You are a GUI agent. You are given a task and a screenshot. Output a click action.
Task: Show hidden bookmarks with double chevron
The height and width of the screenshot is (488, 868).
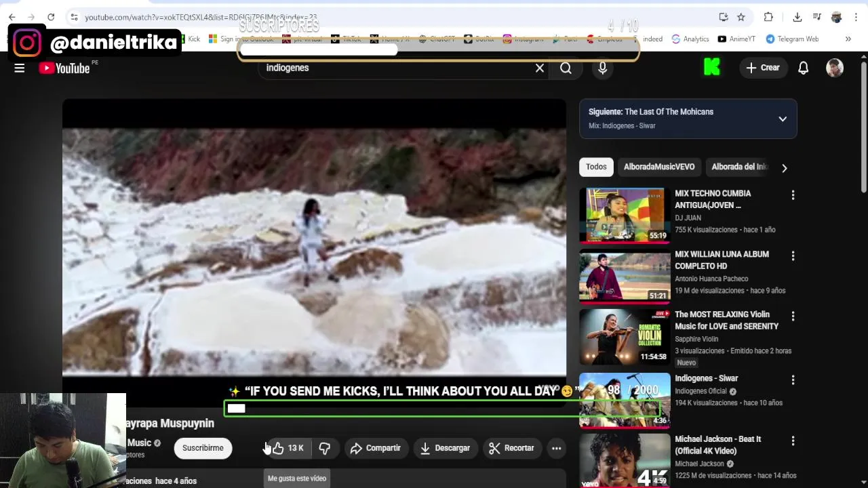[848, 39]
